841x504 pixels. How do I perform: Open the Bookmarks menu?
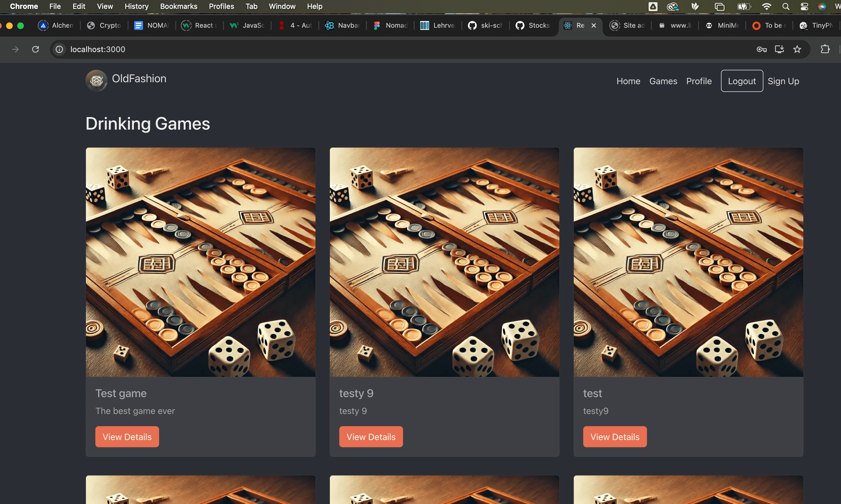point(179,6)
